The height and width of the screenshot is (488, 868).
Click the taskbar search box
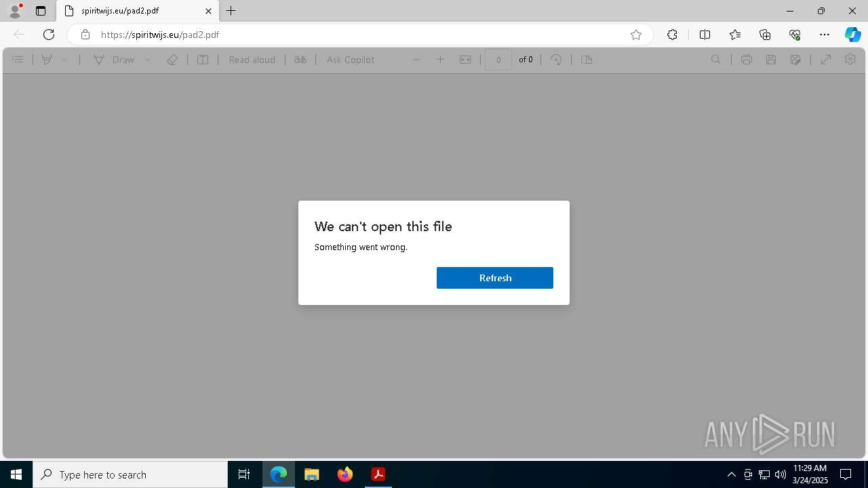(130, 474)
